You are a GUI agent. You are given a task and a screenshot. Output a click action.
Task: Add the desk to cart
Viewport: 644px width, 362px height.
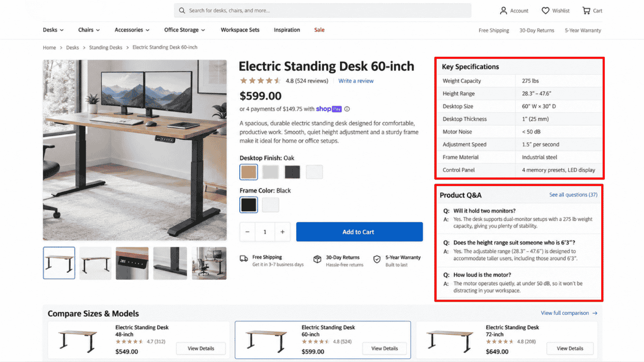pos(359,232)
